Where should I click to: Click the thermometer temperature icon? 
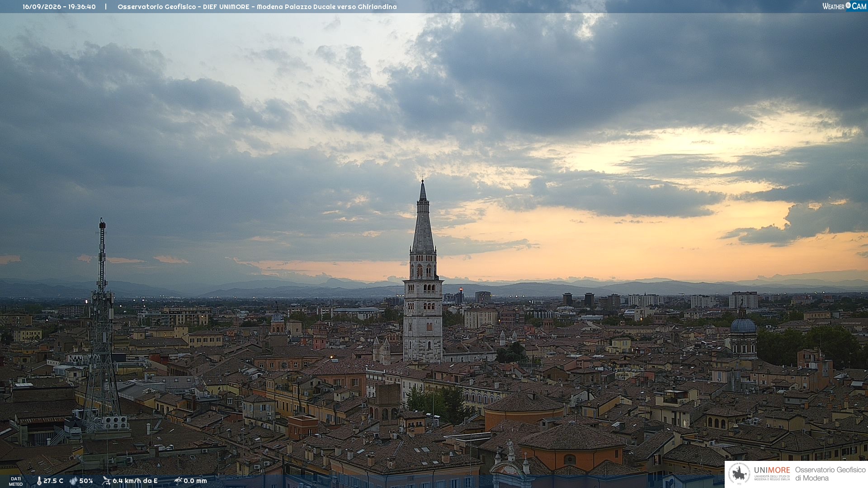[x=39, y=481]
